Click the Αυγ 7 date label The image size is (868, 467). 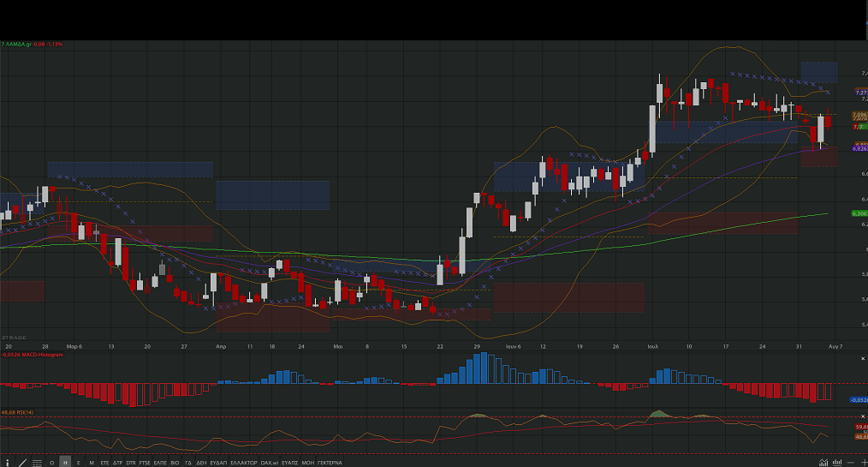(x=835, y=346)
